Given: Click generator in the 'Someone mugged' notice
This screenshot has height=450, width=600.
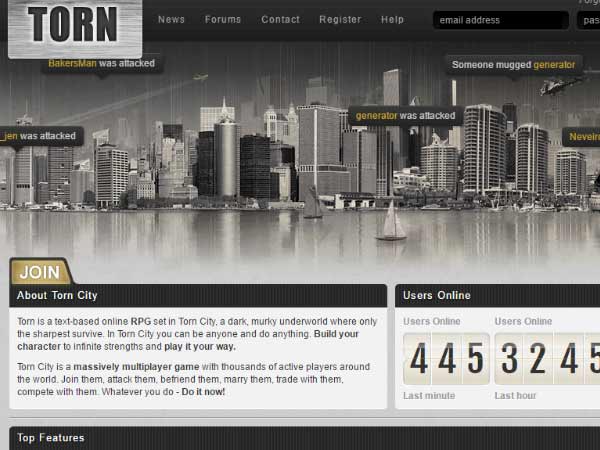Looking at the screenshot, I should [x=554, y=64].
